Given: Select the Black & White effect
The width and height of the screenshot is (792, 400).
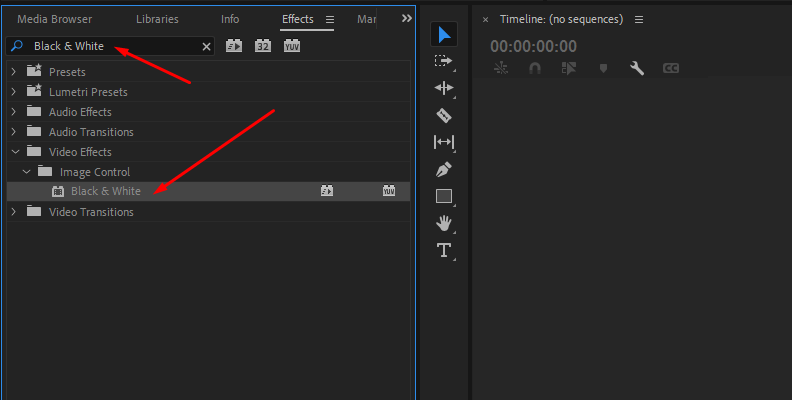Looking at the screenshot, I should click(x=105, y=191).
